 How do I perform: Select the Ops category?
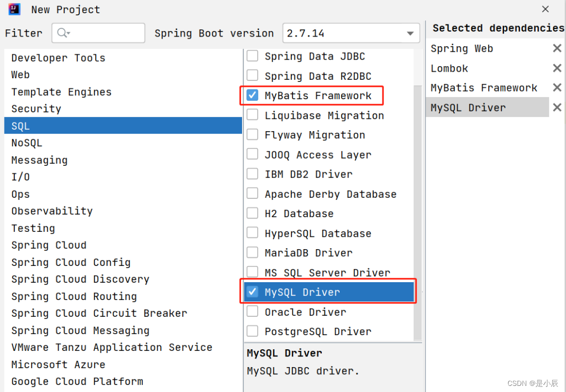pyautogui.click(x=123, y=194)
